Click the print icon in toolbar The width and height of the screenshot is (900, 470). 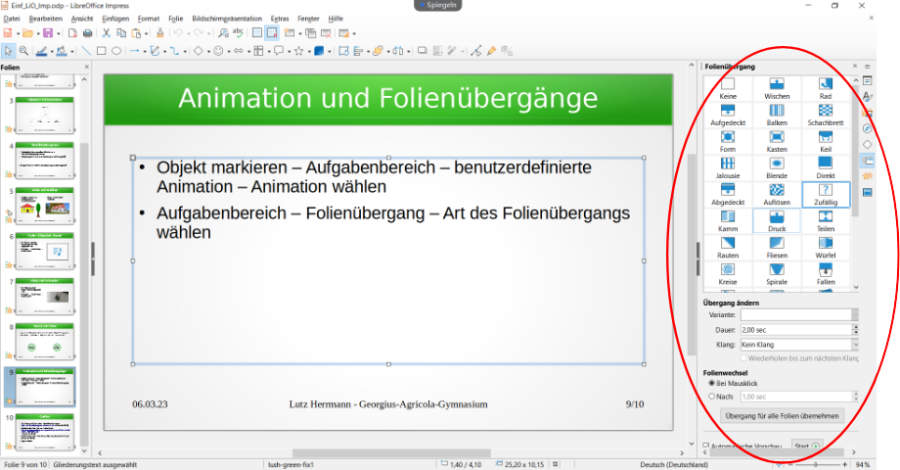(91, 33)
